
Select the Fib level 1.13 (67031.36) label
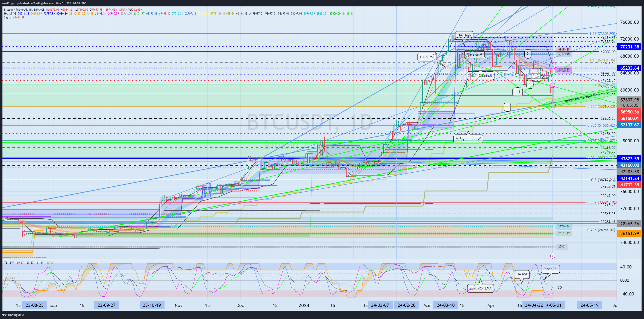pos(602,60)
